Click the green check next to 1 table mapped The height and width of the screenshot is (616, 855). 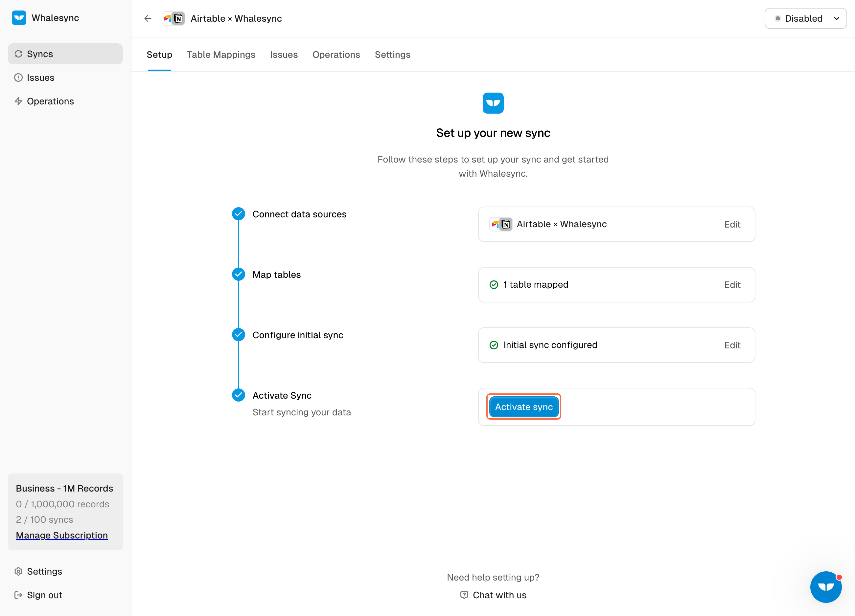494,285
